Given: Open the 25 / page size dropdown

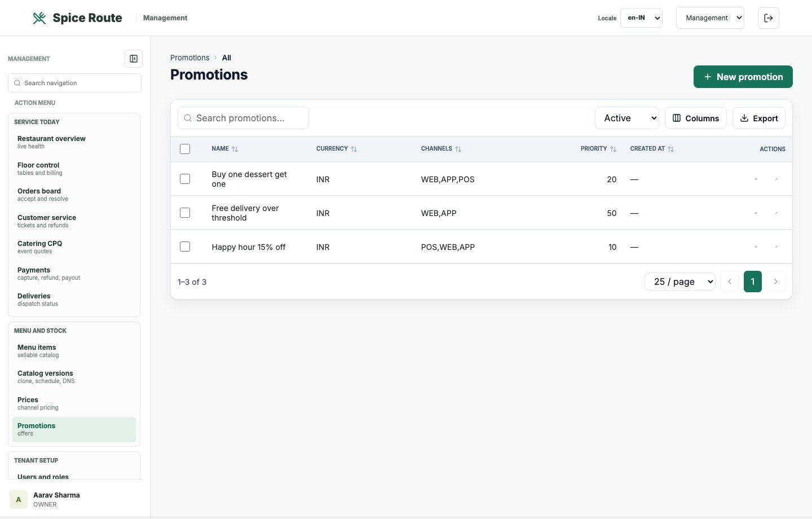Looking at the screenshot, I should tap(680, 282).
